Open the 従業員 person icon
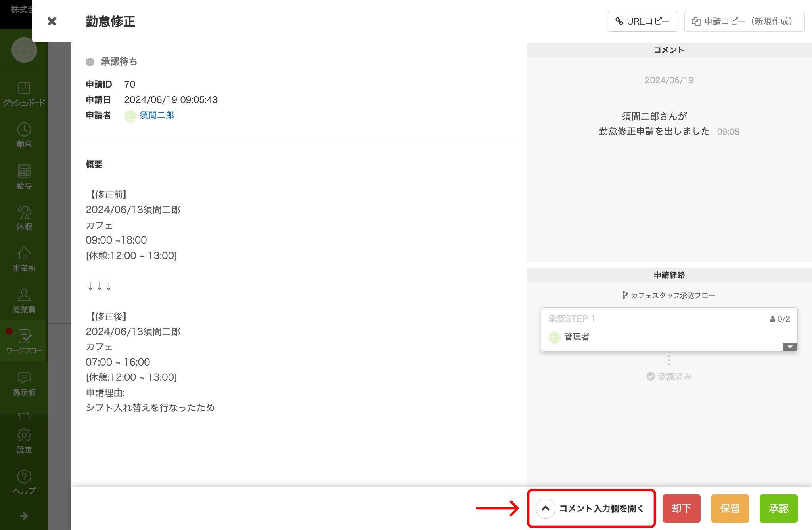 pyautogui.click(x=24, y=295)
